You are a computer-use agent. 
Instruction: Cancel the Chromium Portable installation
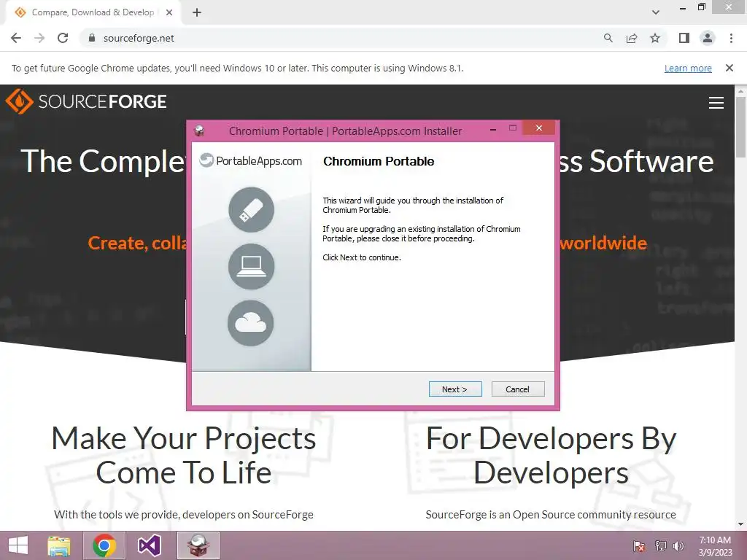pyautogui.click(x=517, y=389)
